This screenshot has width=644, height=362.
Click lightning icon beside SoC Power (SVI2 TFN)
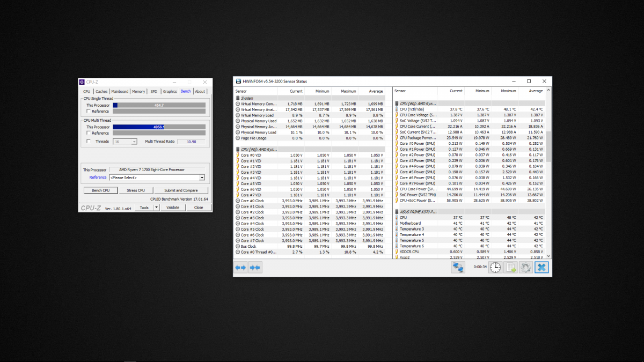pos(397,195)
